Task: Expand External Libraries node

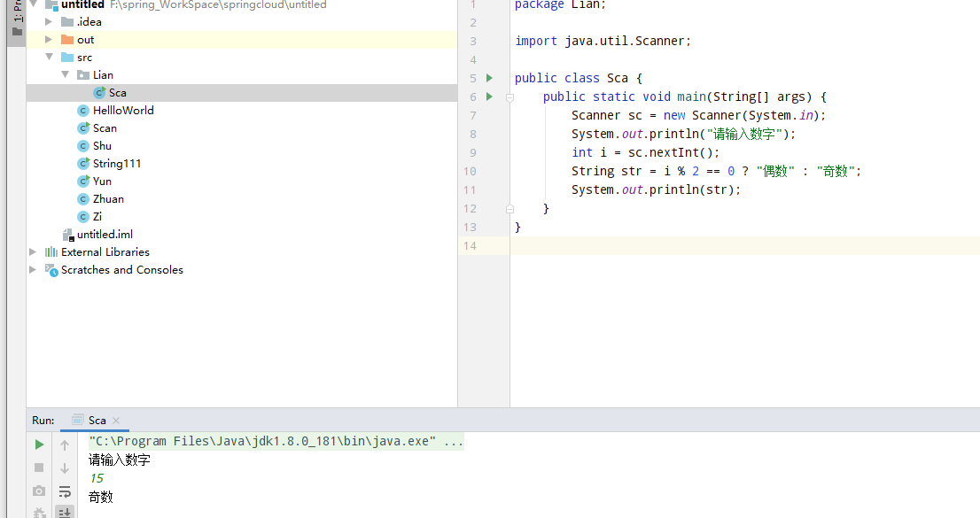Action: [x=34, y=252]
